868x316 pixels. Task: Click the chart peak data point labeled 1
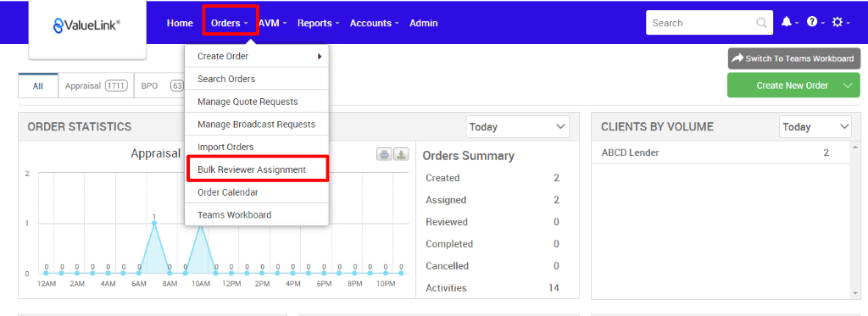pos(154,223)
